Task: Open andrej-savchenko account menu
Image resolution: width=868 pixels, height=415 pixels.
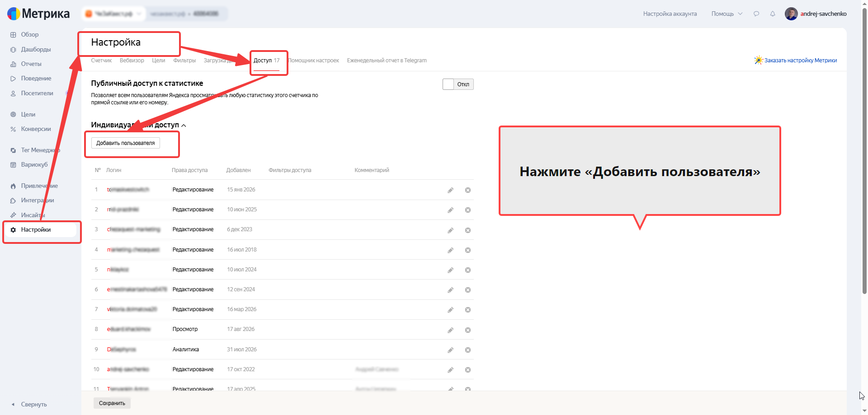Action: (x=816, y=14)
